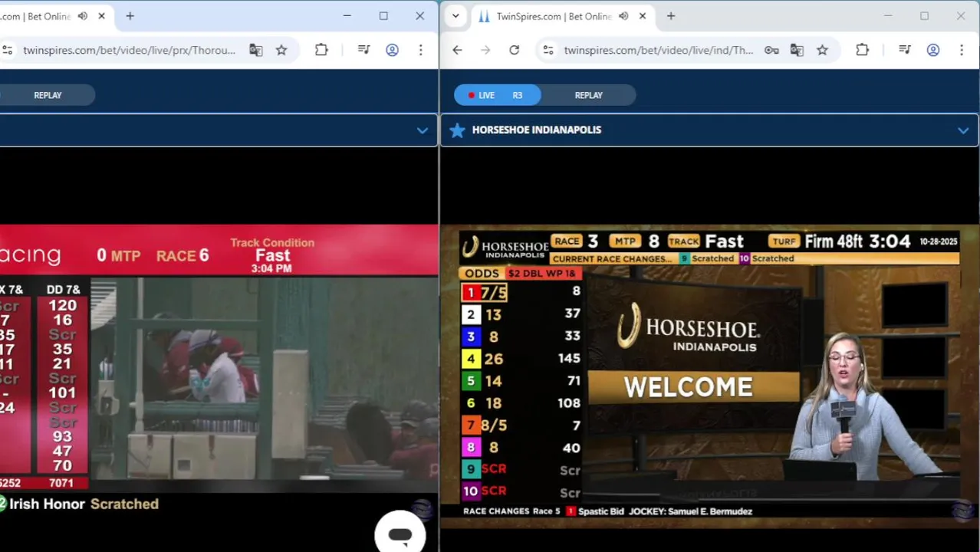
Task: Open the profile menu in the left window
Action: 392,50
